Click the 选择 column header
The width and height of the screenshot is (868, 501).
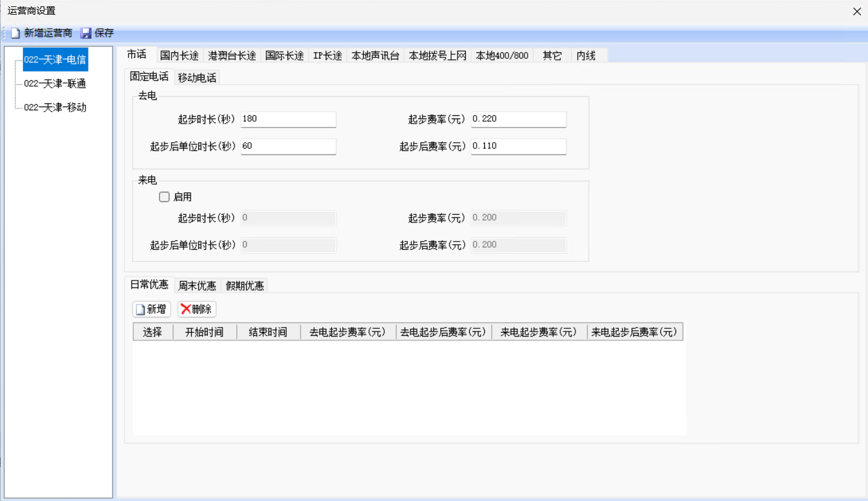[x=153, y=332]
